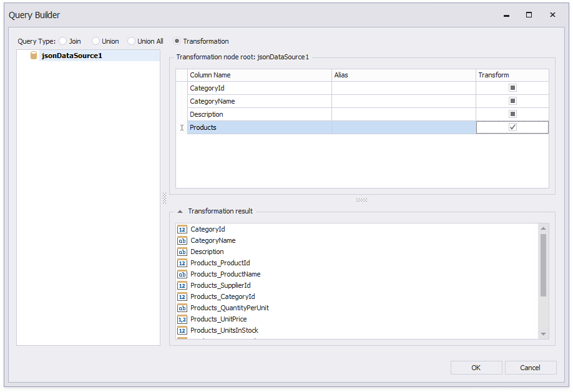
Task: Confirm the query with OK
Action: pyautogui.click(x=476, y=368)
